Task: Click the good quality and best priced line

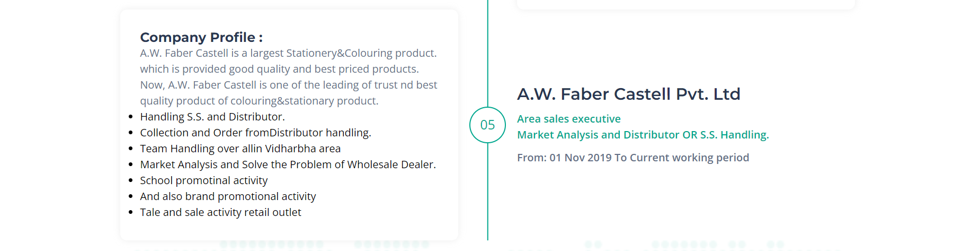Action: (279, 69)
